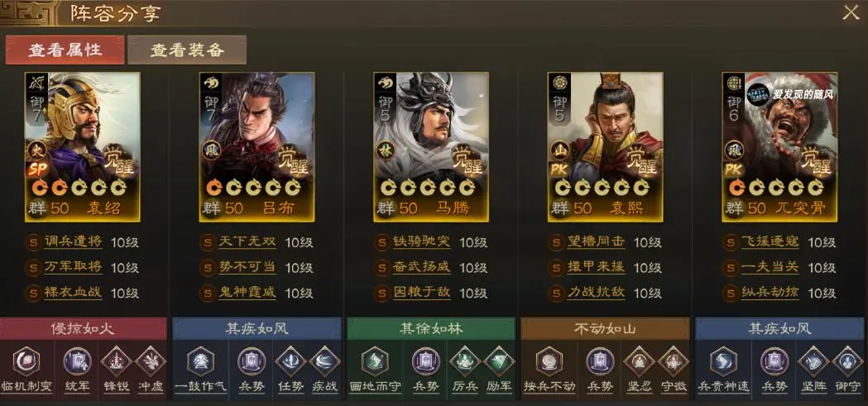
Task: Close the 阵容分享 panel
Action: [851, 12]
